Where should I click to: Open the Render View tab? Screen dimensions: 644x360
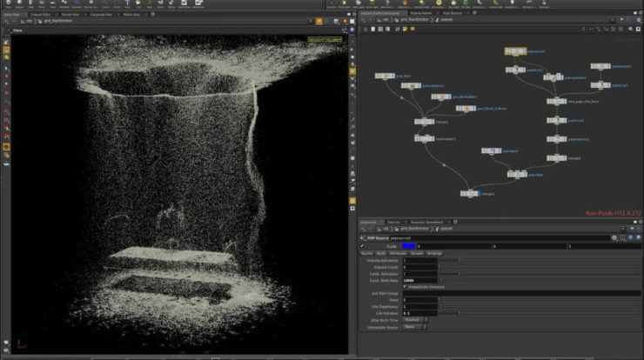(68, 15)
